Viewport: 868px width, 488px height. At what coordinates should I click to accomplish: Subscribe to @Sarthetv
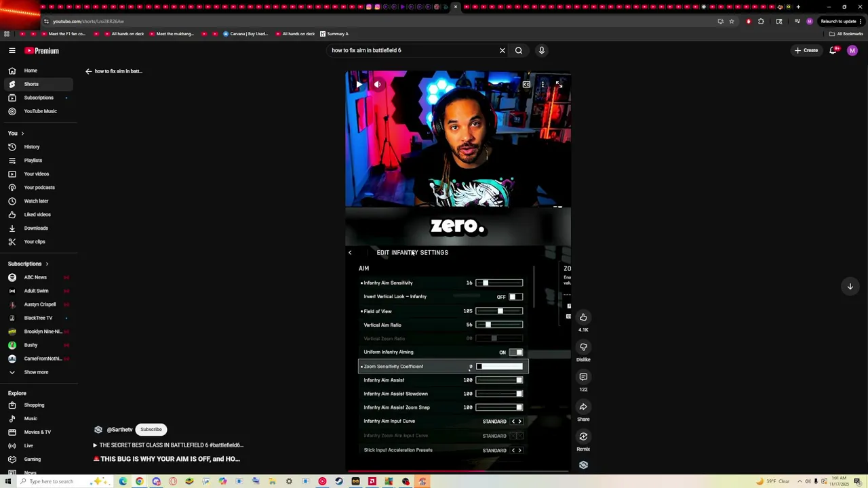(x=151, y=430)
